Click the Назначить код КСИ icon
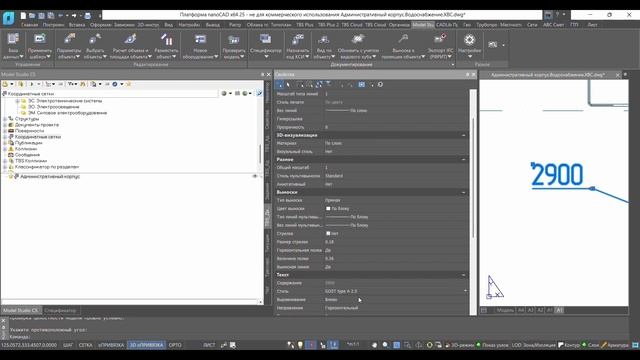This screenshot has width=640, height=360. pos(298,46)
